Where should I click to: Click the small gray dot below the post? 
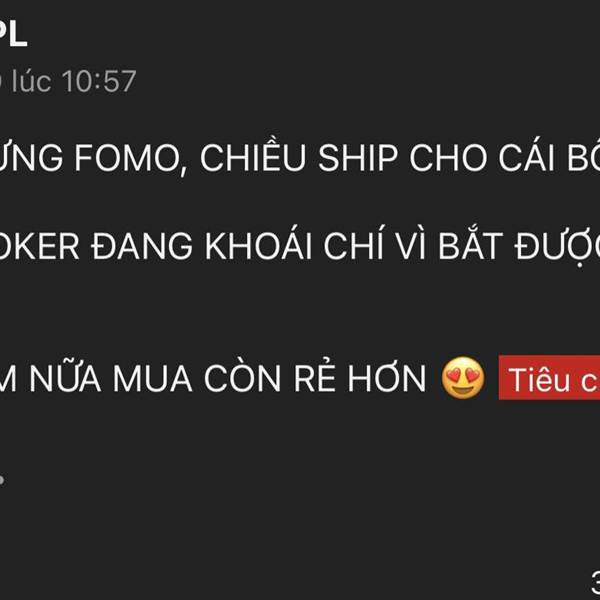pyautogui.click(x=2, y=479)
